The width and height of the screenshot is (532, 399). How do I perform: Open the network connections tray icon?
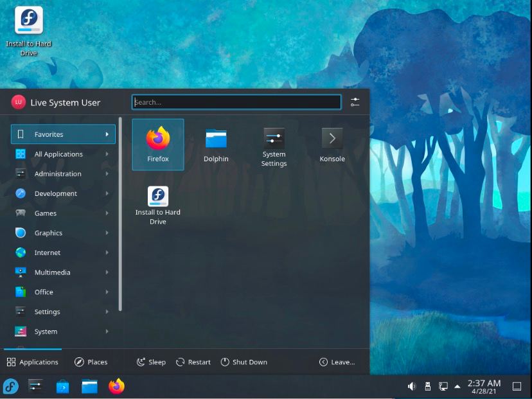(x=443, y=386)
